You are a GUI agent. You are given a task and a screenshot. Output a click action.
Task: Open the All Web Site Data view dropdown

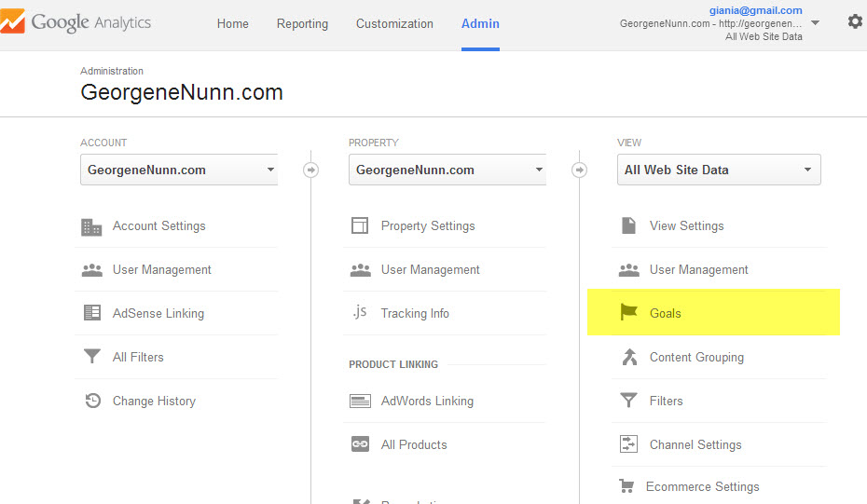[719, 170]
